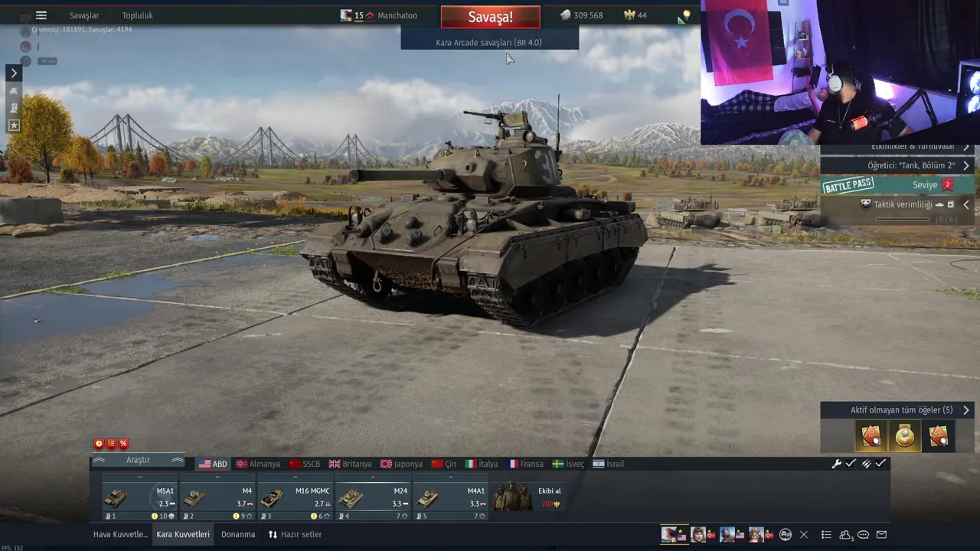Click Ekibi al to recruit crew
Image resolution: width=980 pixels, height=551 pixels.
pos(528,497)
